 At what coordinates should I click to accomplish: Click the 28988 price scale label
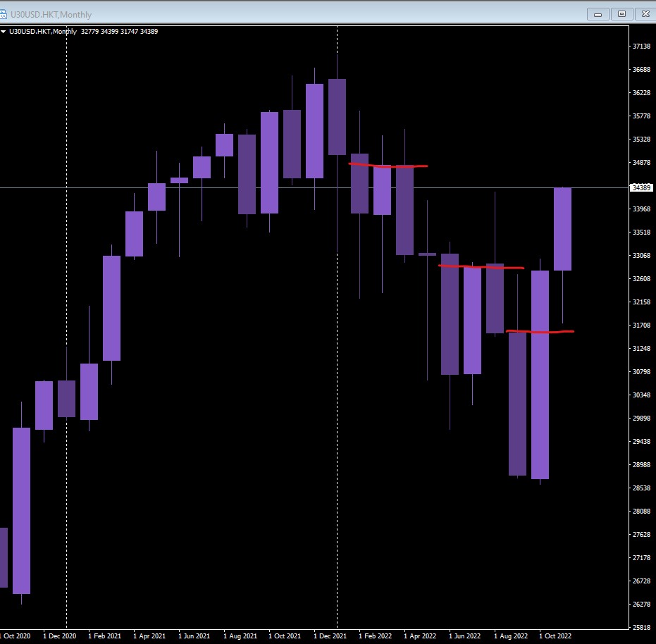(641, 464)
